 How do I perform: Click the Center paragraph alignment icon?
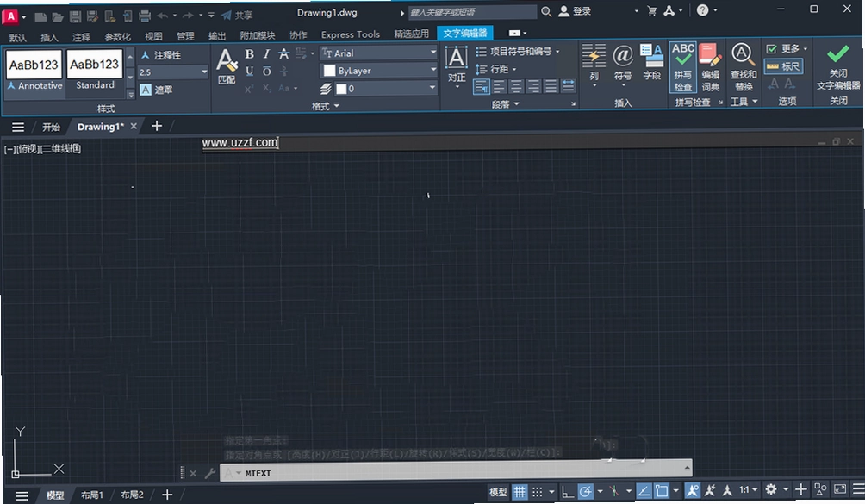pos(516,86)
